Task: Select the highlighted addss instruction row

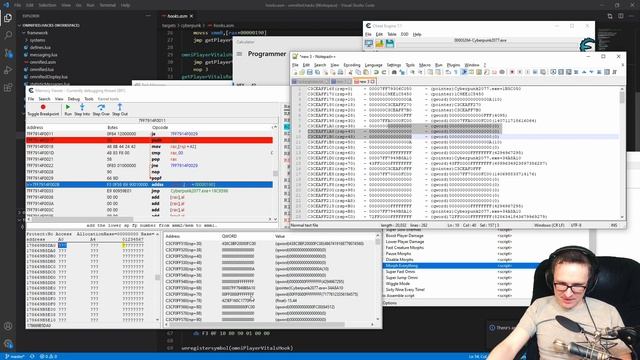Action: (x=149, y=184)
